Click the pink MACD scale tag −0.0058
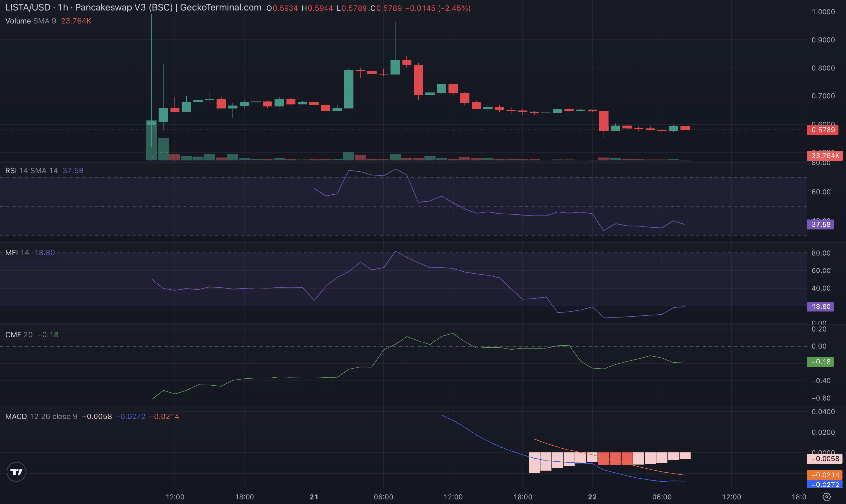846x504 pixels. (825, 459)
